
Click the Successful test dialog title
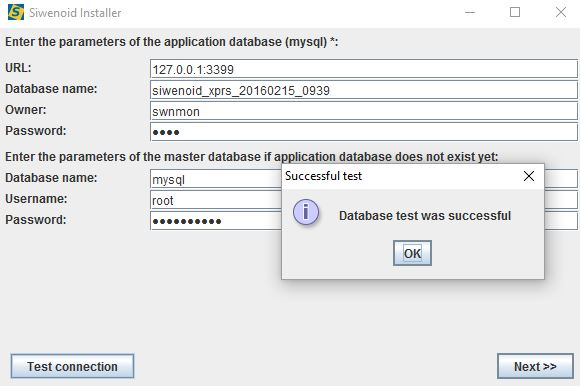pos(323,176)
